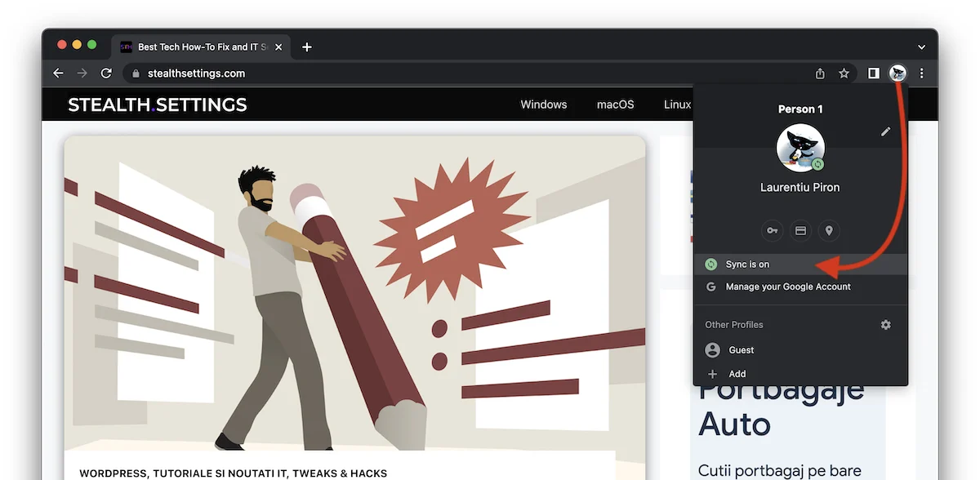Open the Chrome three-dot menu
The height and width of the screenshot is (480, 980).
click(x=922, y=73)
